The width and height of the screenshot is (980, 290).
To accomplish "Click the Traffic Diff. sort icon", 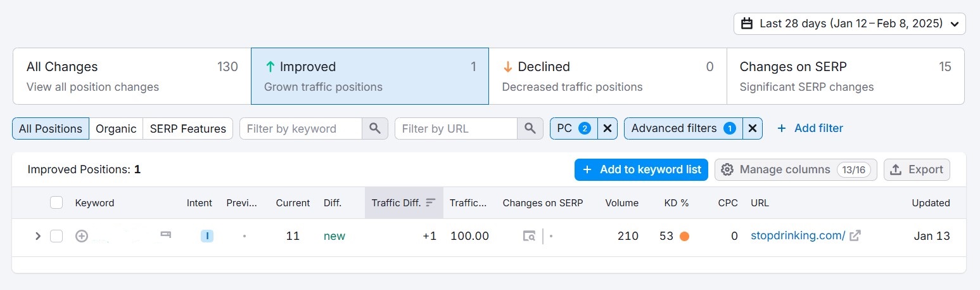I will point(431,203).
